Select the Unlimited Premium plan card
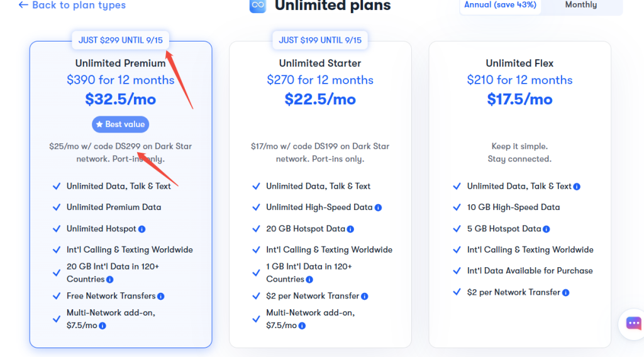This screenshot has height=357, width=644. (x=121, y=194)
